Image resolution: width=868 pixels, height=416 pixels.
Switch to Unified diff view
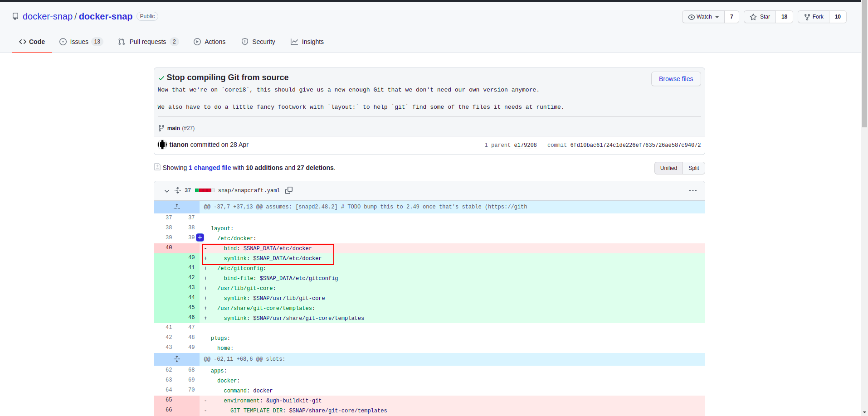click(x=668, y=168)
